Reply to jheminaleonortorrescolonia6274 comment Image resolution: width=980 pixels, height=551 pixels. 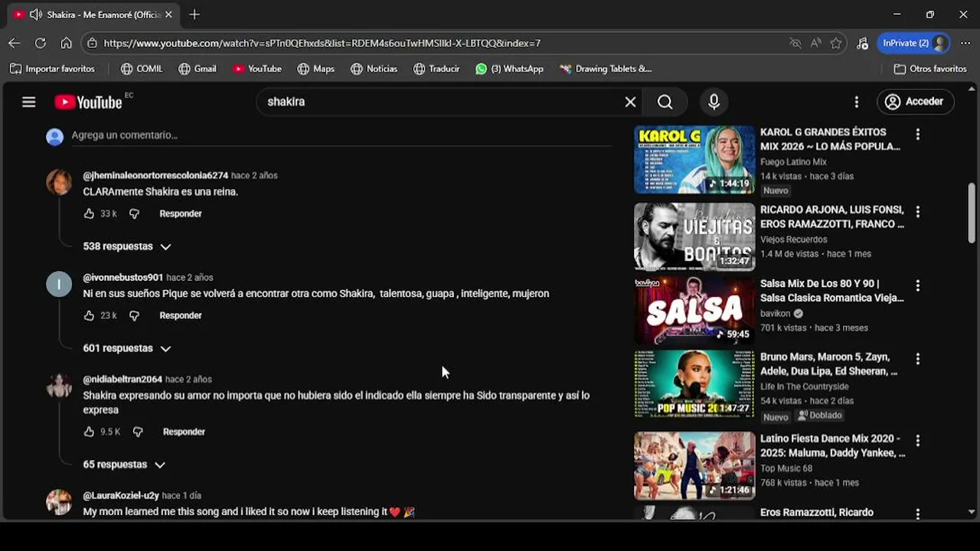coord(181,214)
